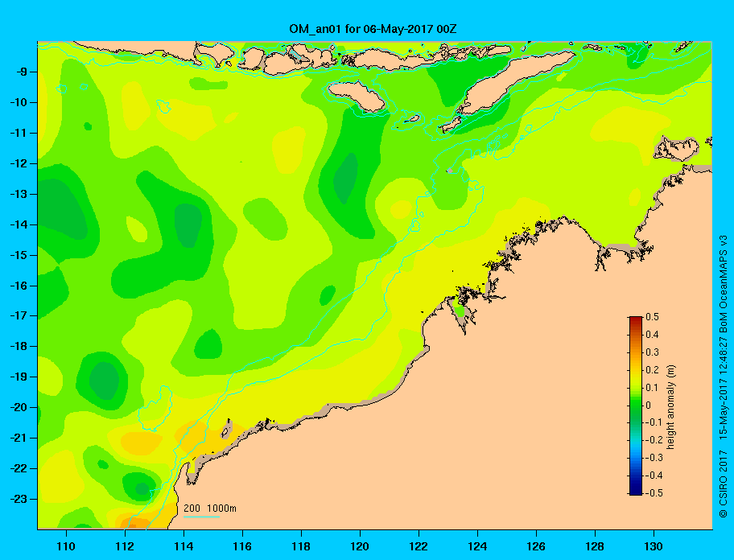Click latitude label "-21" on left axis
The image size is (734, 560).
coord(19,439)
